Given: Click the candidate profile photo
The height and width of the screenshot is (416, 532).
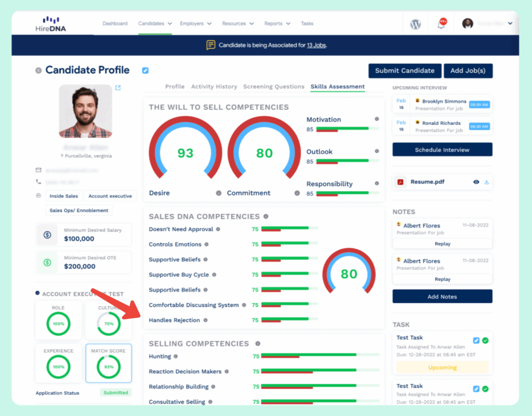Looking at the screenshot, I should 86,111.
